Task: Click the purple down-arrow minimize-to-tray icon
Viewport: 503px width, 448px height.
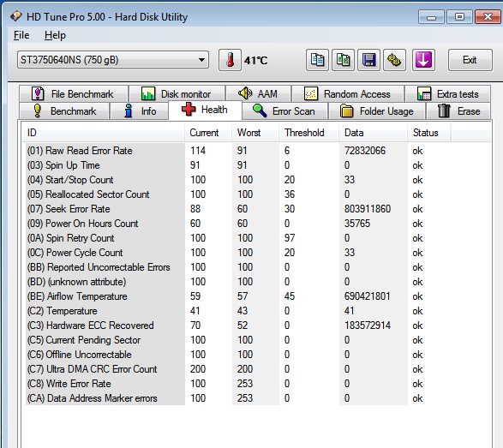Action: [423, 60]
